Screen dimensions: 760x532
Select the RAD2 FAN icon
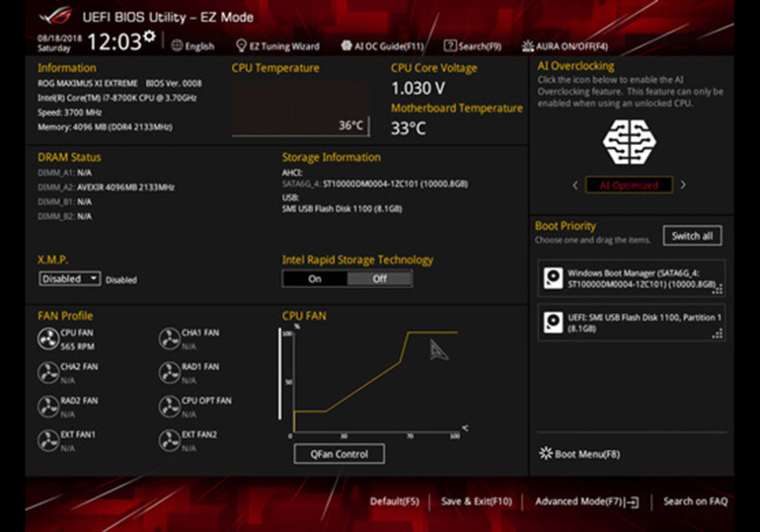click(x=48, y=407)
